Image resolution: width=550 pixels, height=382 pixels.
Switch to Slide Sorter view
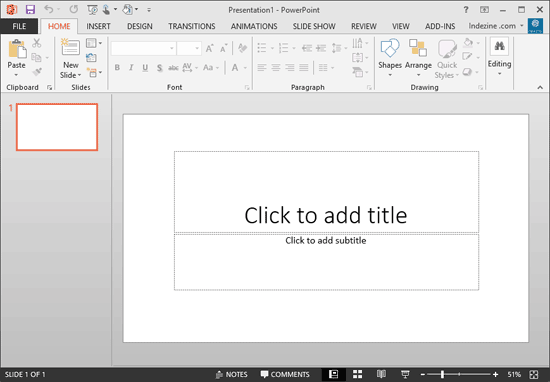pyautogui.click(x=357, y=374)
